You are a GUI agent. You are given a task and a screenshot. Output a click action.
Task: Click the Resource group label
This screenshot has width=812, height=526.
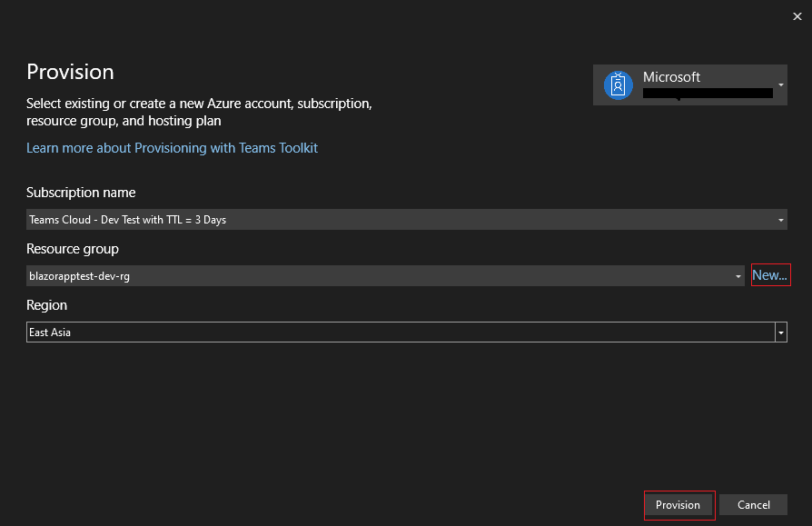tap(73, 249)
